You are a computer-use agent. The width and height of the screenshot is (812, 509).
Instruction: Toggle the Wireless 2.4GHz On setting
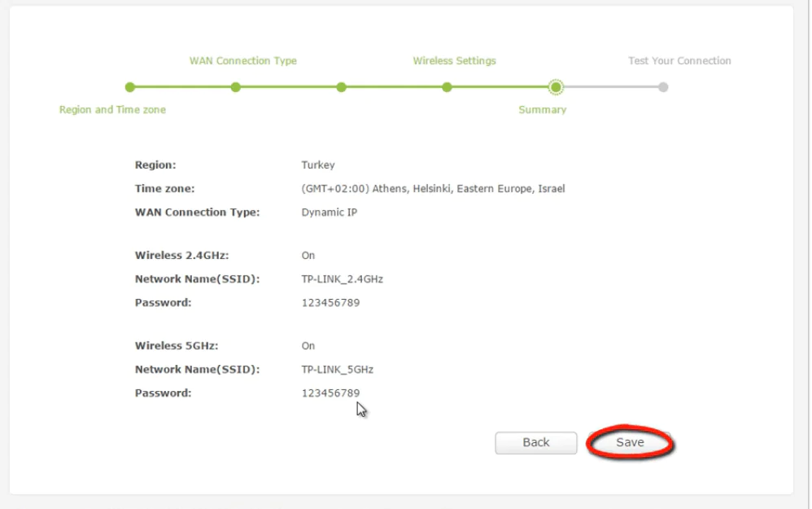click(308, 255)
